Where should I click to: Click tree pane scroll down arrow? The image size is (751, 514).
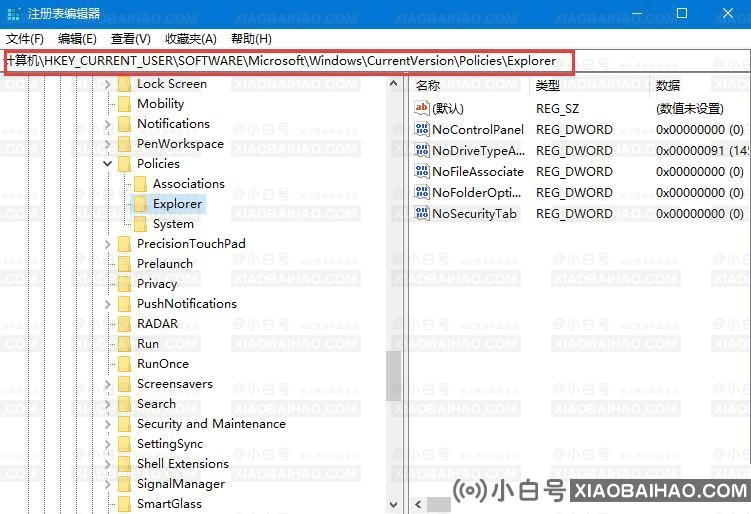point(394,504)
